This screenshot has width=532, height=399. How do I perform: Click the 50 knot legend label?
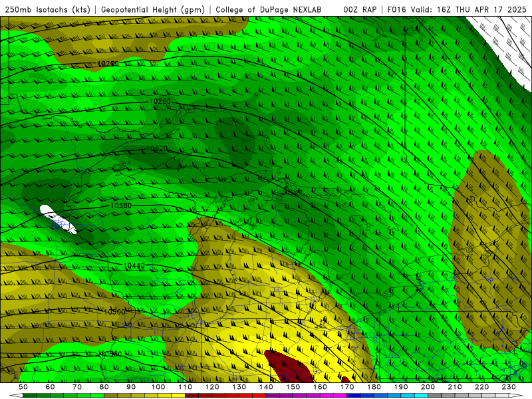(23, 387)
